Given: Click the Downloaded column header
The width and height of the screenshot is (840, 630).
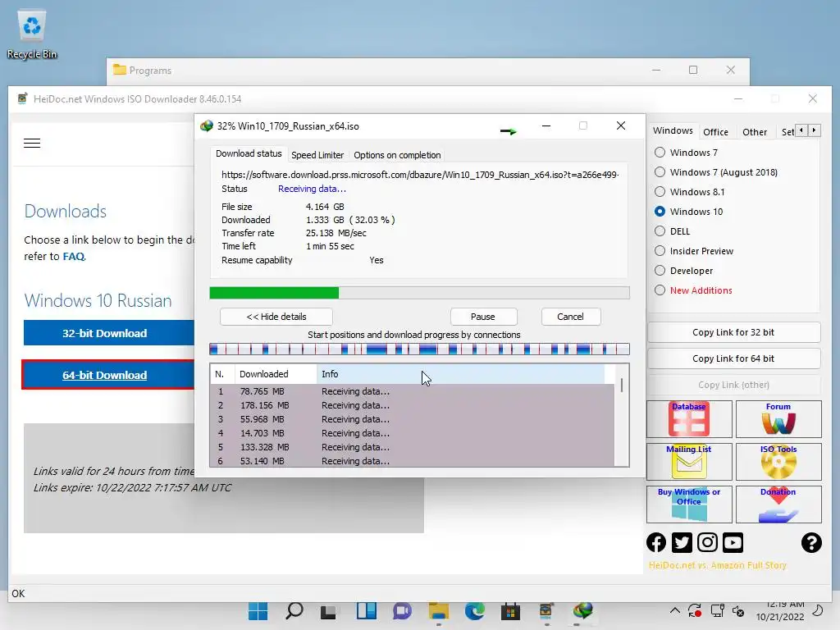Looking at the screenshot, I should (276, 374).
